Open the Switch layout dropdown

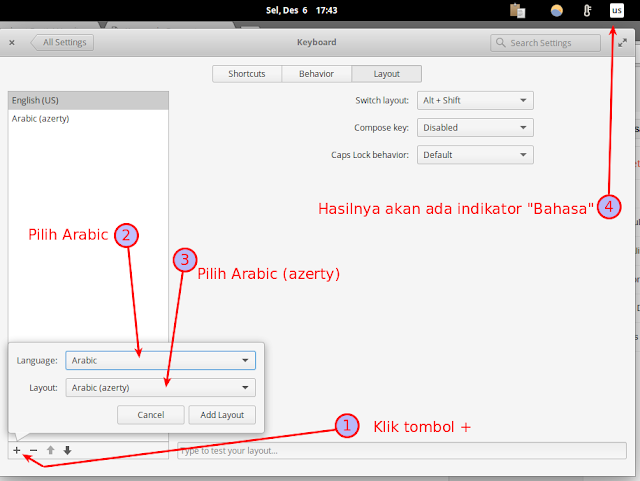point(475,100)
